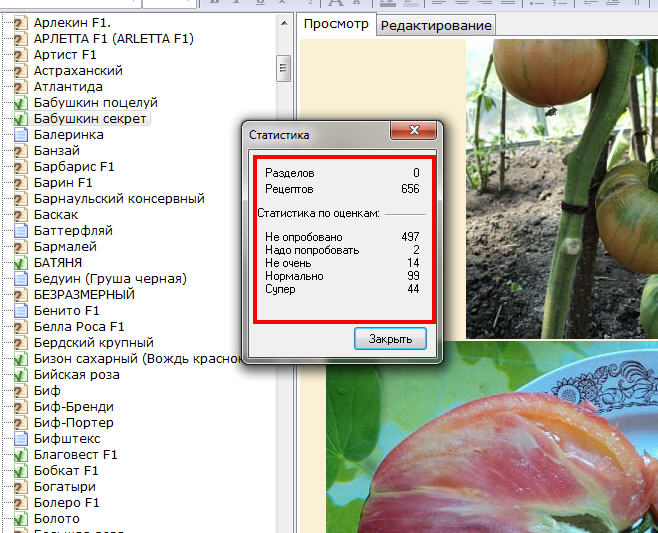Click the question-mark icon beside Бердский крупный
The width and height of the screenshot is (658, 533).
click(x=21, y=343)
